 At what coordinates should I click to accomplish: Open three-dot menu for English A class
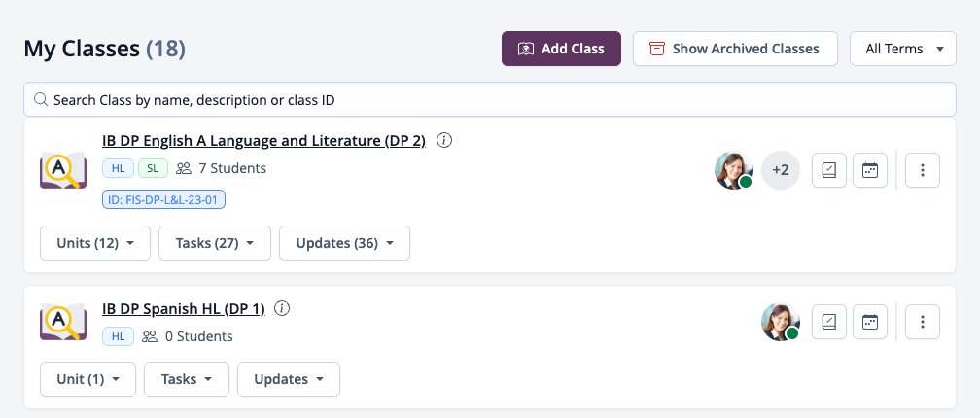(923, 170)
